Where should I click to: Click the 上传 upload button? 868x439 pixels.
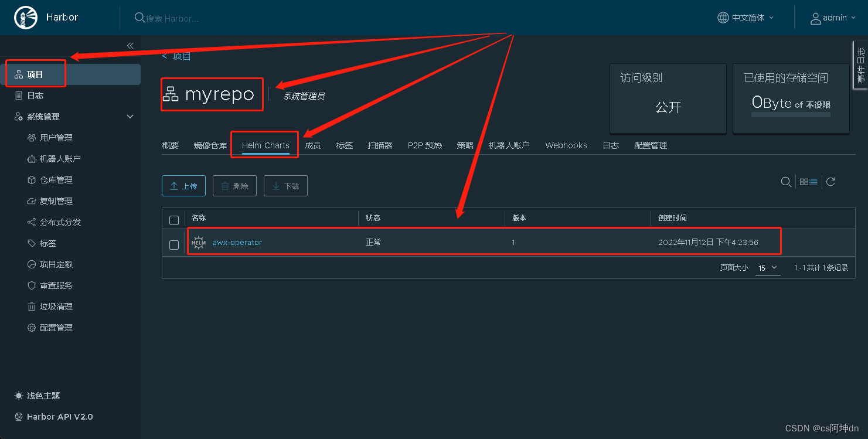183,186
